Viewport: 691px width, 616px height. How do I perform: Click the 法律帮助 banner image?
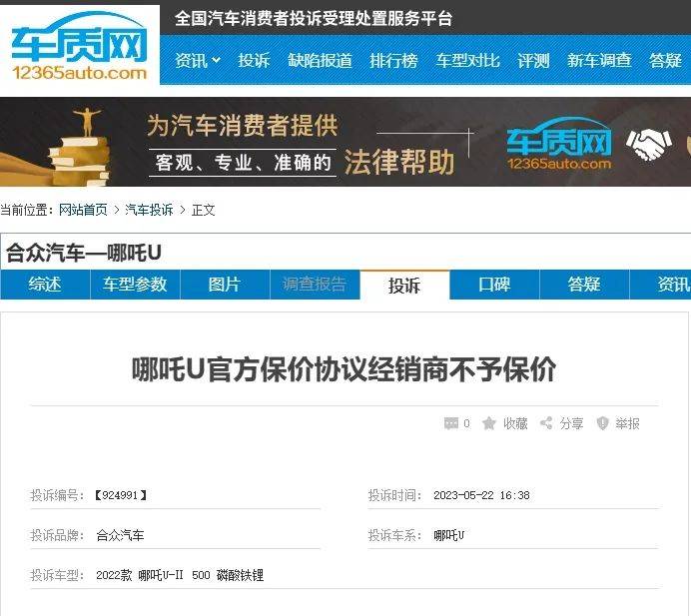pyautogui.click(x=345, y=142)
